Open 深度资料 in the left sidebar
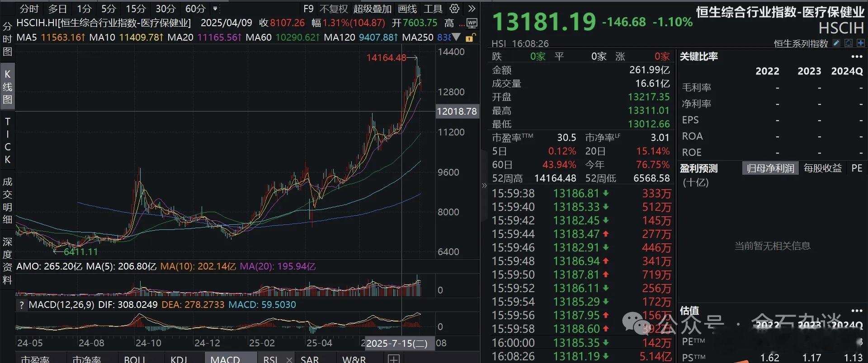Viewport: 868px width, 363px height. coord(7,261)
